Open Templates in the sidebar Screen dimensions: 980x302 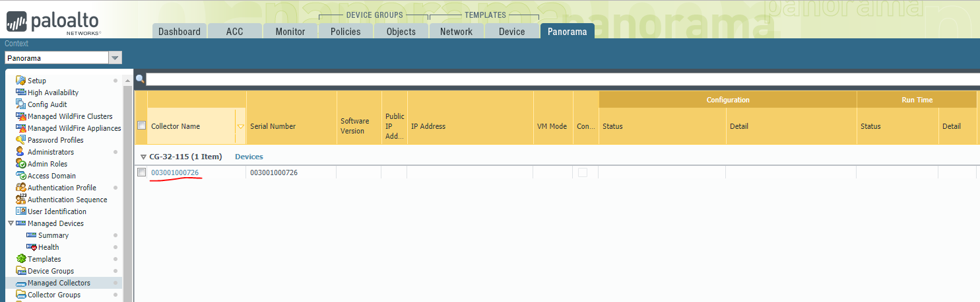pos(44,259)
